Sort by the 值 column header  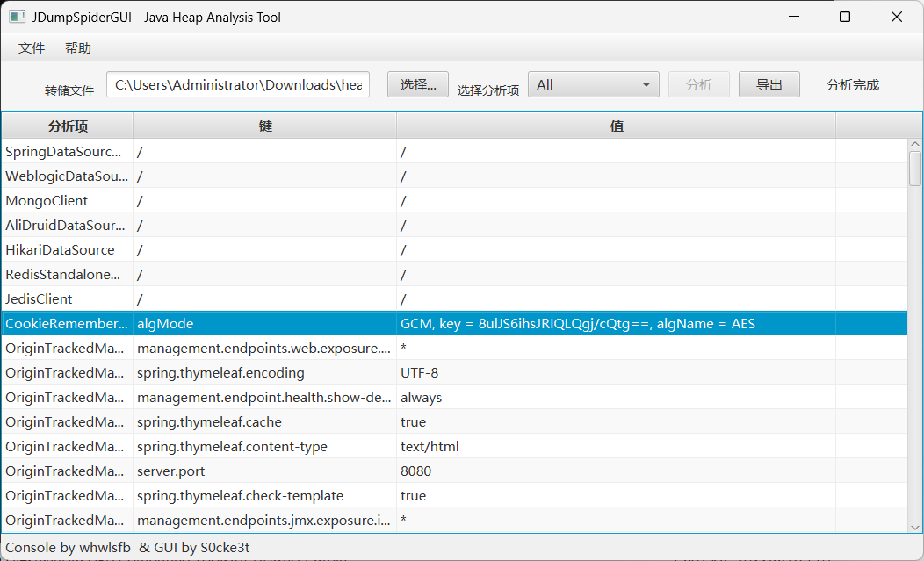pos(617,126)
